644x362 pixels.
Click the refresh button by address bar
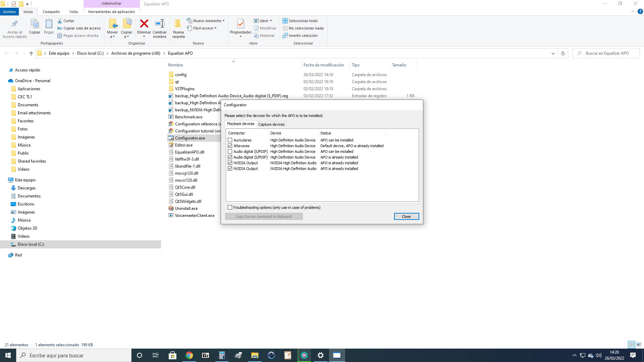click(x=563, y=53)
